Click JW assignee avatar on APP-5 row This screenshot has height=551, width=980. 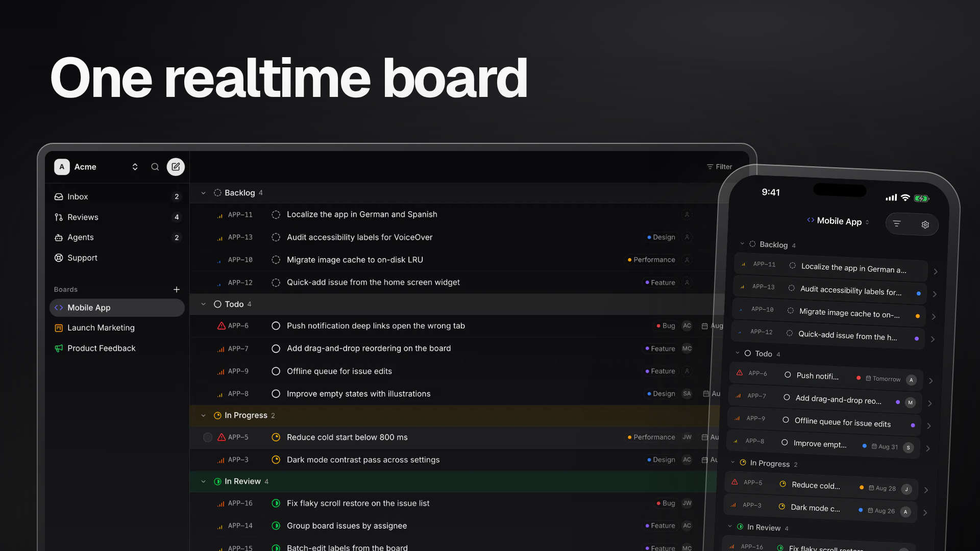coord(687,437)
